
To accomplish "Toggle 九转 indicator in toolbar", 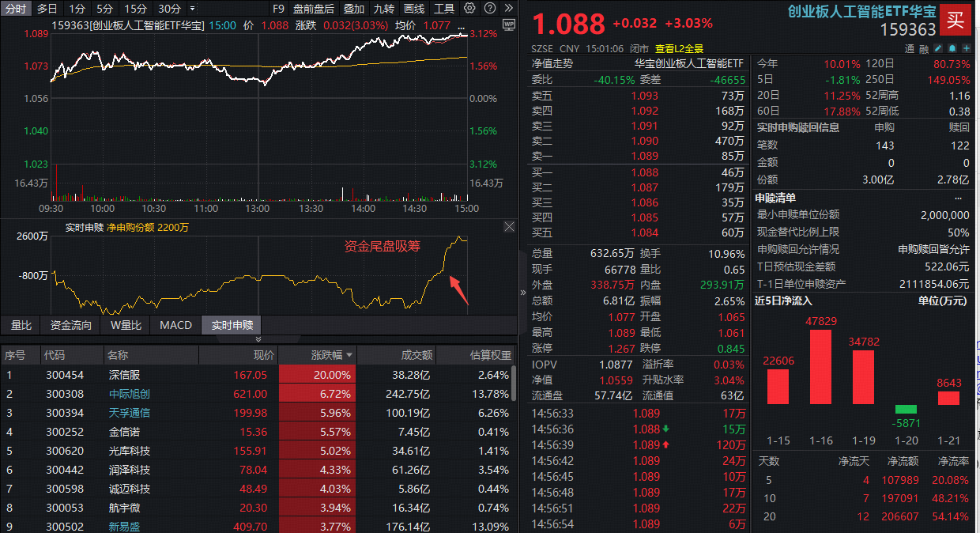I will click(x=383, y=9).
